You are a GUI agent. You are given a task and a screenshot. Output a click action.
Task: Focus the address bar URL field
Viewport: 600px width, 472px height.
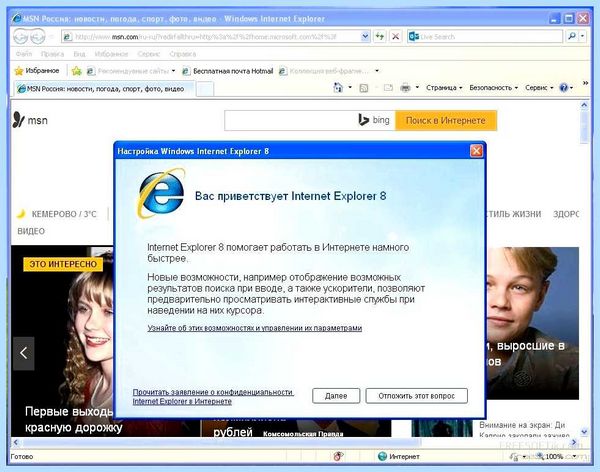click(x=217, y=37)
